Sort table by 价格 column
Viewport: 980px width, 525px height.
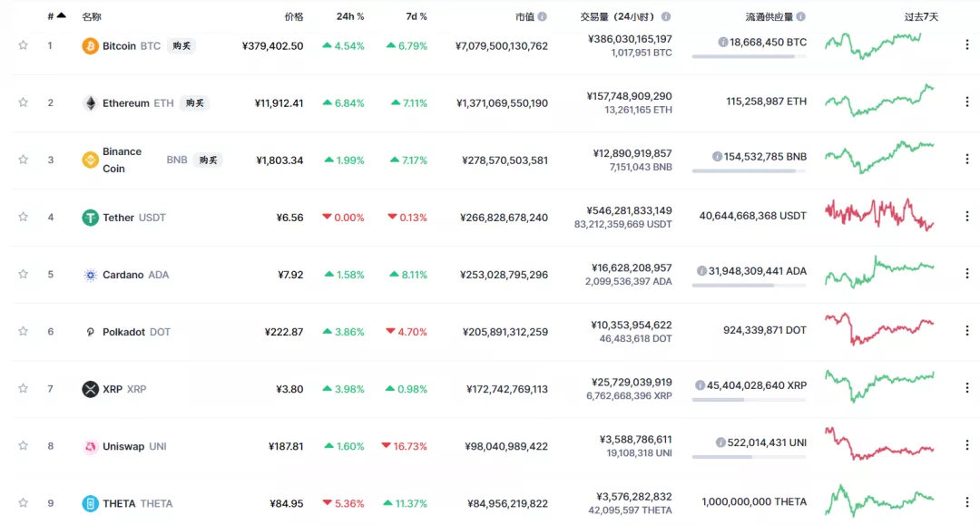coord(294,17)
